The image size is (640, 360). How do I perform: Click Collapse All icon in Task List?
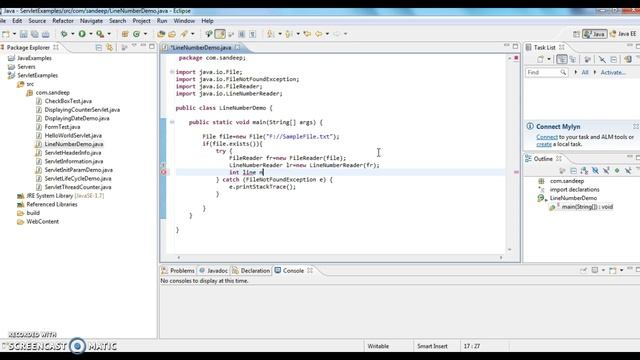613,60
